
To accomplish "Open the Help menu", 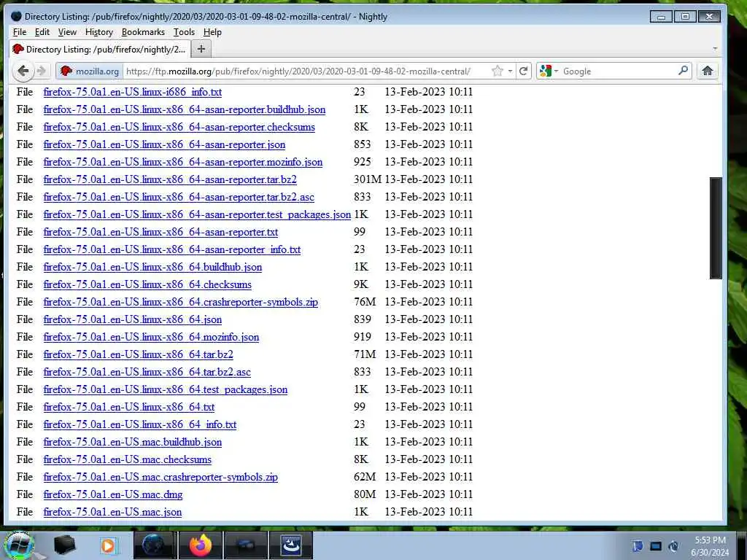I will [212, 32].
